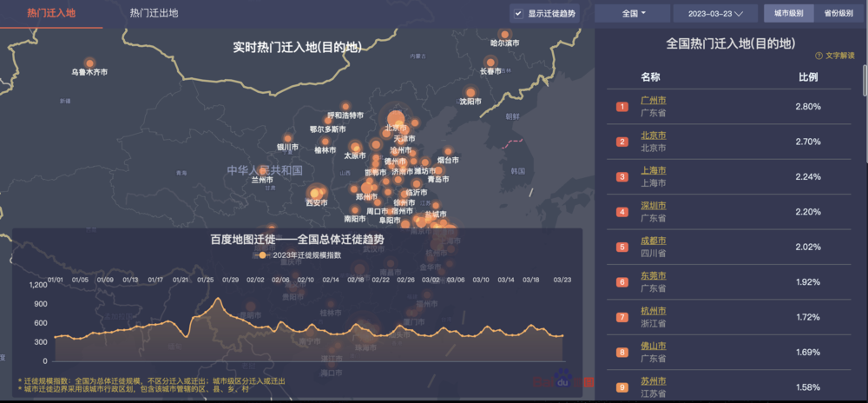Click the 青岛市 map label

(x=437, y=180)
